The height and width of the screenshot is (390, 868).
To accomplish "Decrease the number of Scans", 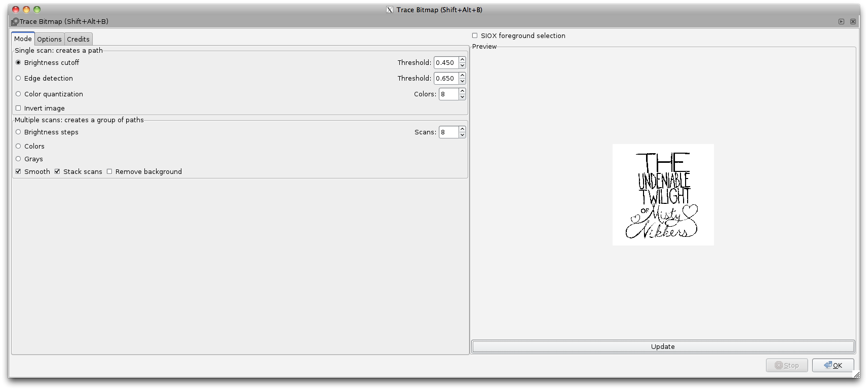I will 462,135.
